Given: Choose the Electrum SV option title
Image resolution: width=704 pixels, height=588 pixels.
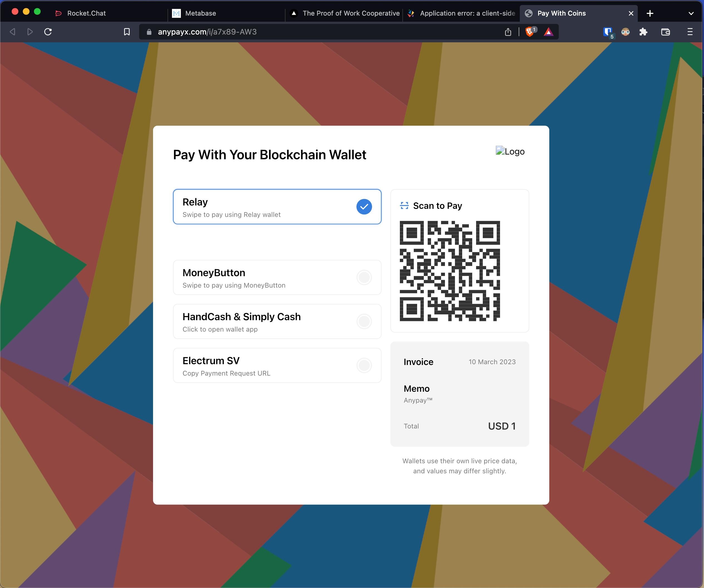Looking at the screenshot, I should [x=211, y=361].
